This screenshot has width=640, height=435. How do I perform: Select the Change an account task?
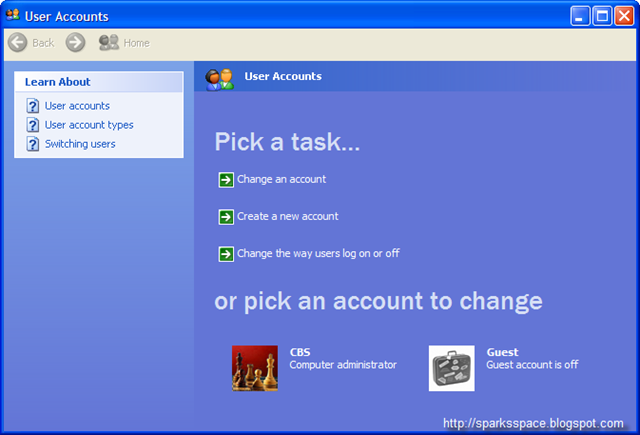click(281, 179)
